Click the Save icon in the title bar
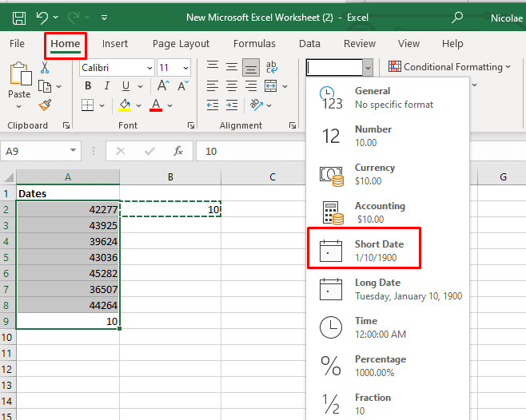This screenshot has width=526, height=420. (x=18, y=17)
